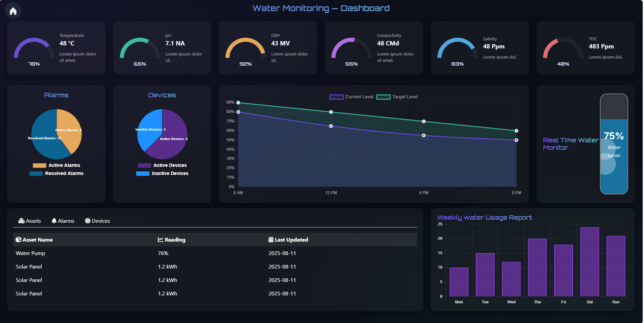644x323 pixels.
Task: Click Inactive Devices blue legend swatch
Action: [143, 173]
